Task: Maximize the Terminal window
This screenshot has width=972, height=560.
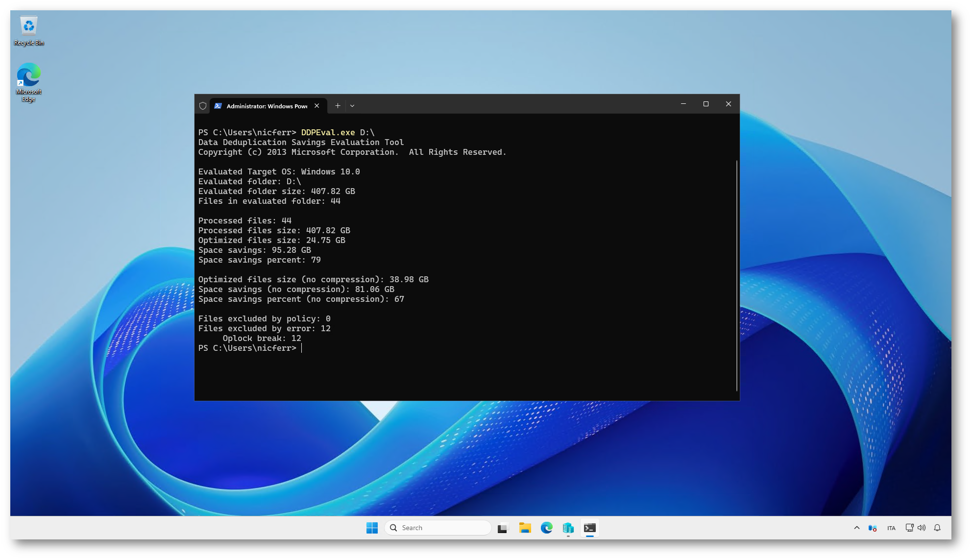Action: pyautogui.click(x=706, y=104)
